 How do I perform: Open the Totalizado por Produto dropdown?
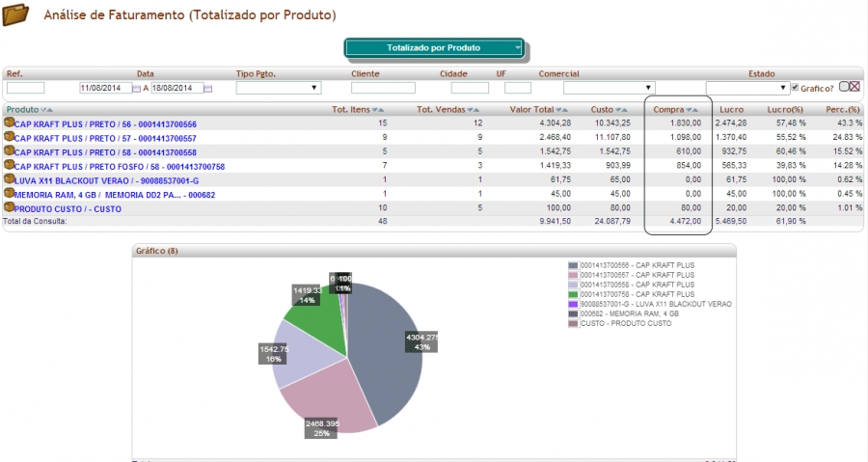434,47
